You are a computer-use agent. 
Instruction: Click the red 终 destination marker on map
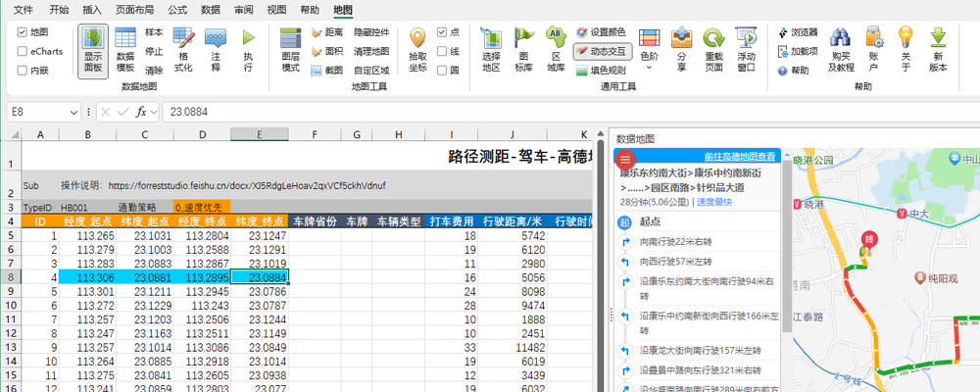click(x=868, y=239)
